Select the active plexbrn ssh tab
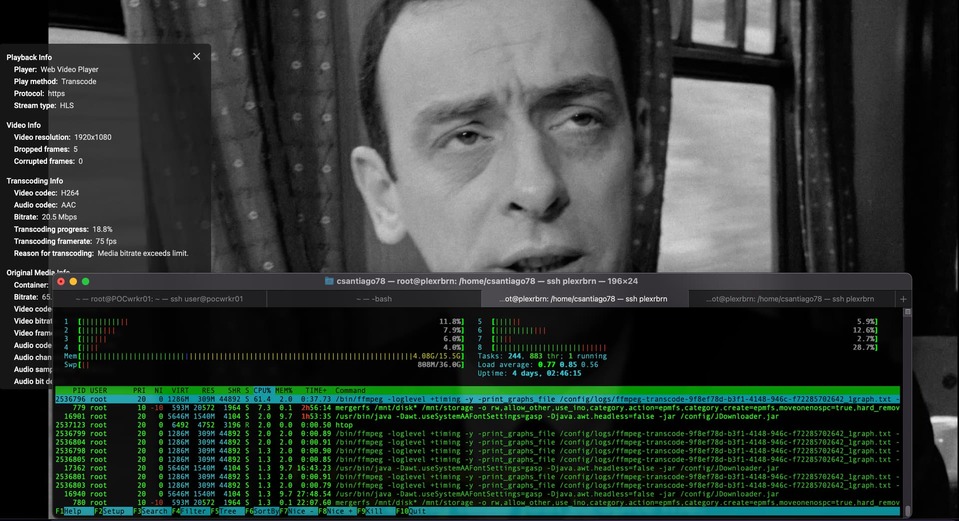The height and width of the screenshot is (521, 959). [585, 299]
